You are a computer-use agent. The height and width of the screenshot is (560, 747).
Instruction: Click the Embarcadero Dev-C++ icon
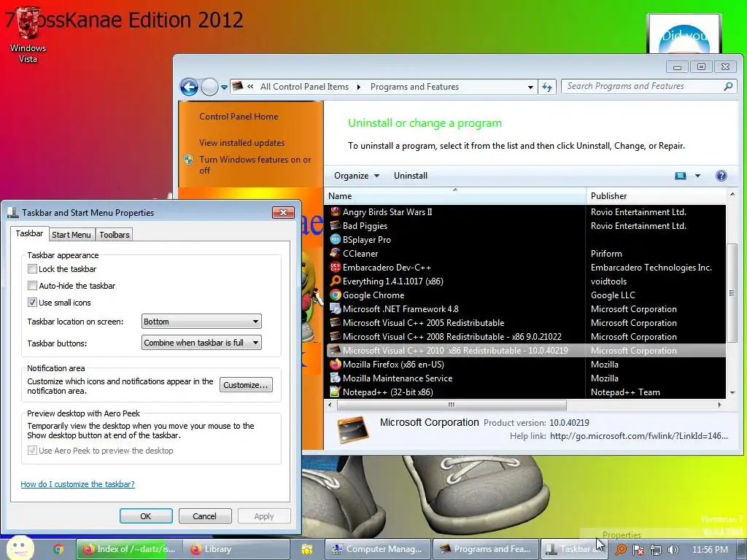click(x=336, y=267)
